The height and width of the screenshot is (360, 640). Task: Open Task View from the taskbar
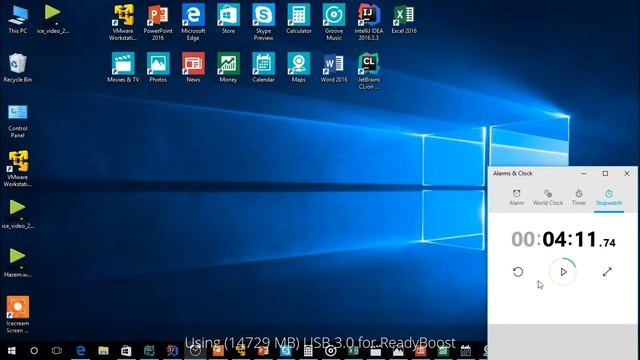[57, 351]
